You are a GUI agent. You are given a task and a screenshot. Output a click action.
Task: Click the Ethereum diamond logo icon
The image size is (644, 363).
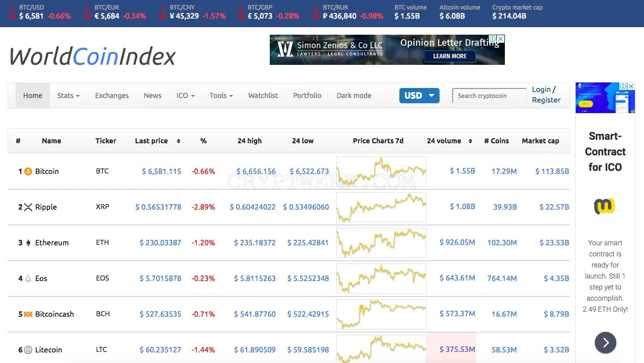click(x=28, y=243)
